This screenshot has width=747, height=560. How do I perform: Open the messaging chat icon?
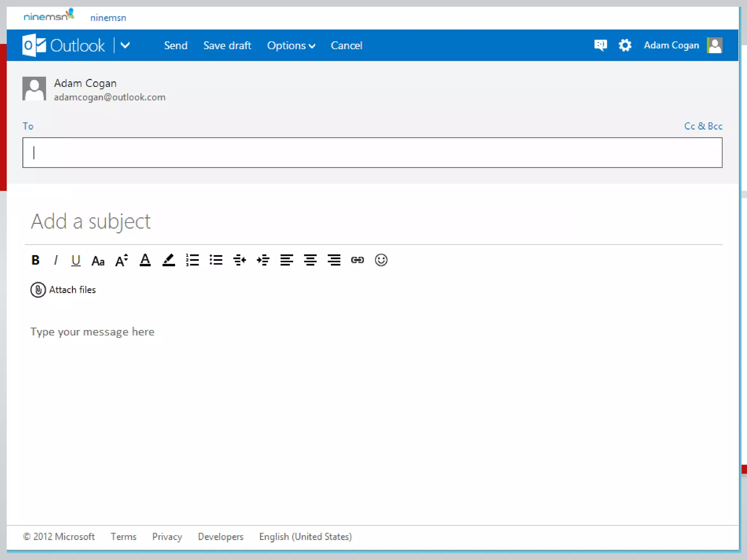(x=600, y=45)
